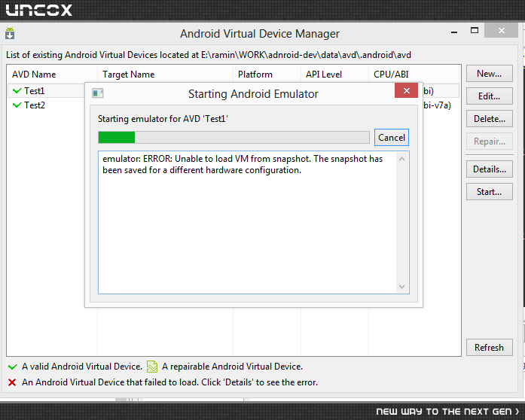Sort by API Level column header
The image size is (525, 420).
click(334, 75)
